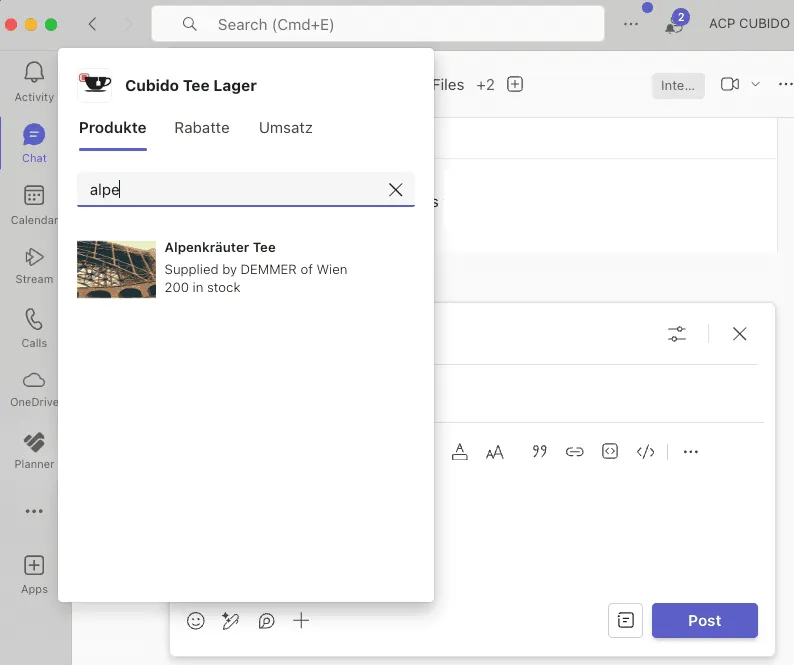
Task: Show more sidebar apps ellipsis
Action: click(x=34, y=511)
